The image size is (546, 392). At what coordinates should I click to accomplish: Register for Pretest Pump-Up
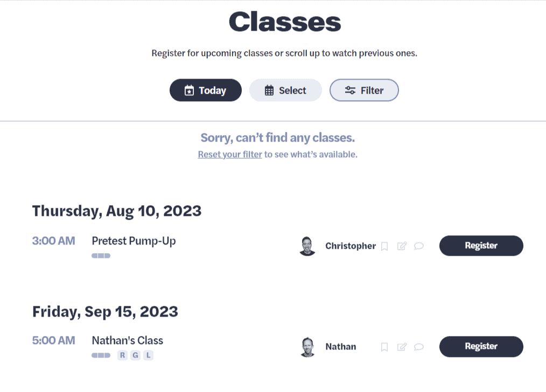pos(481,246)
